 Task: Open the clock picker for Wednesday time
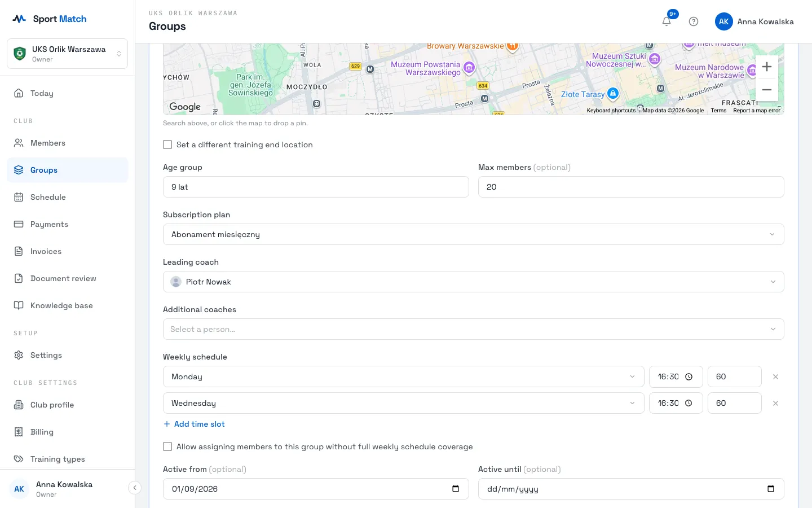coord(689,403)
